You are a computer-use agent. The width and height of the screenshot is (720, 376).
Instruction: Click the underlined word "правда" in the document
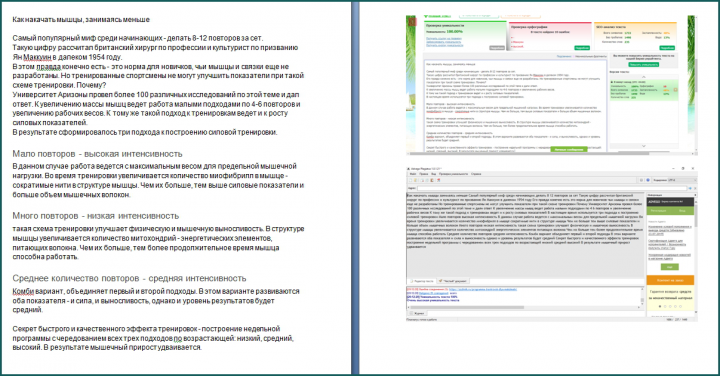(x=49, y=67)
